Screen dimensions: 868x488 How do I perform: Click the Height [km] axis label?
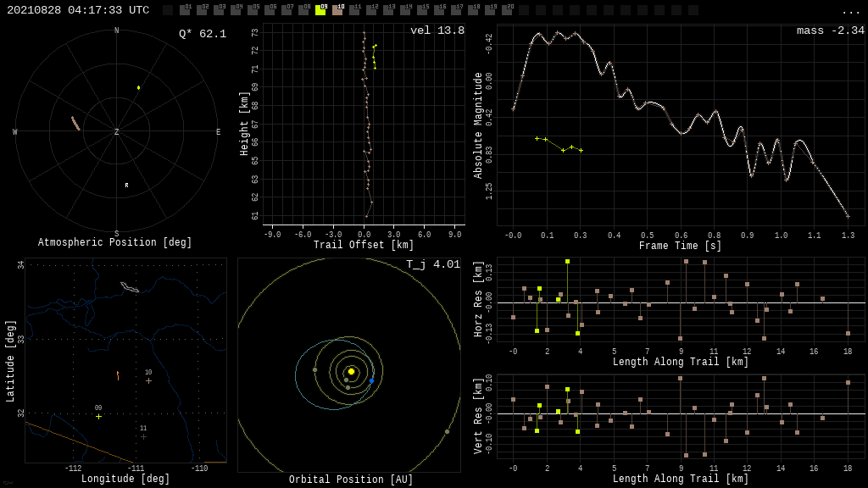point(244,124)
